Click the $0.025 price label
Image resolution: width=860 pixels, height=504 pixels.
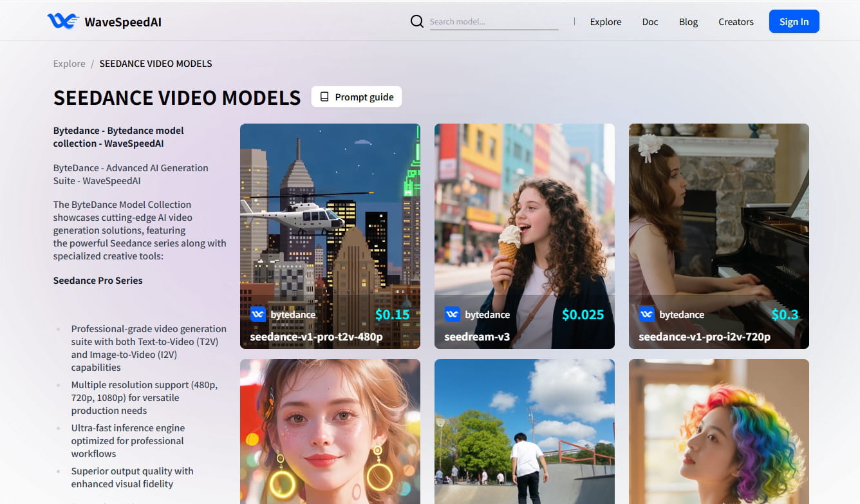click(x=583, y=315)
